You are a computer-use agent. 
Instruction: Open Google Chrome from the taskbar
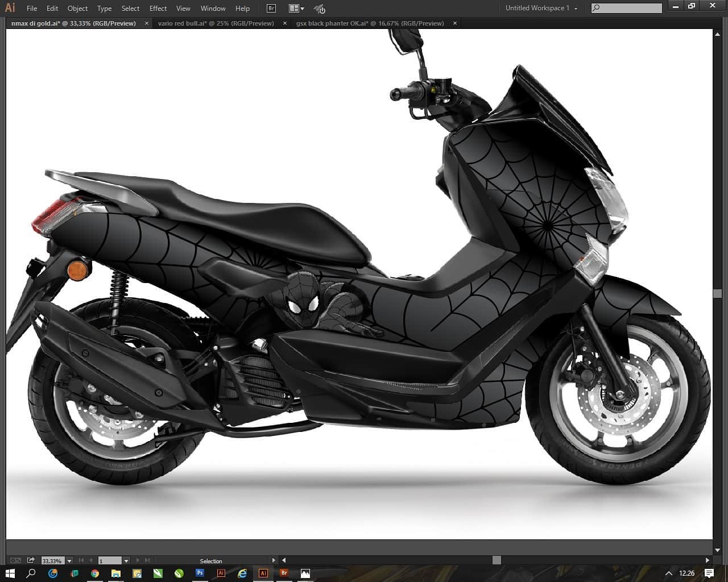(95, 573)
